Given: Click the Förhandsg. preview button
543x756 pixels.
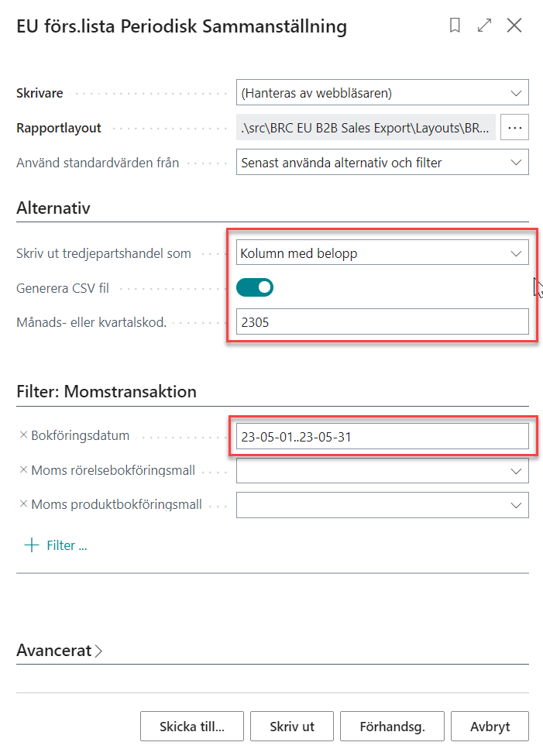Looking at the screenshot, I should [392, 727].
